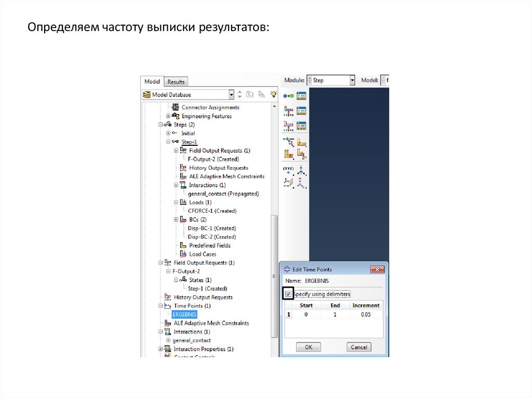The width and height of the screenshot is (532, 398).
Task: Click the Module spinner arrows
Action: (x=309, y=80)
